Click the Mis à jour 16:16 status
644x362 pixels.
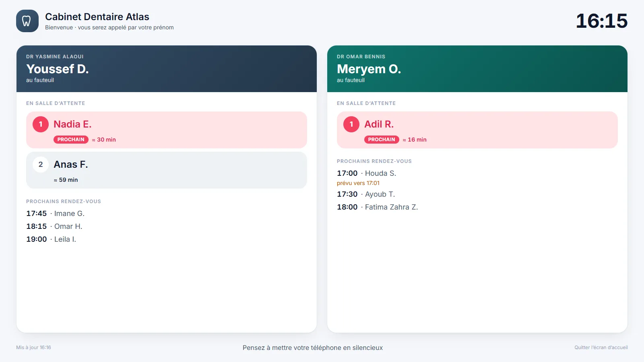[x=33, y=348]
